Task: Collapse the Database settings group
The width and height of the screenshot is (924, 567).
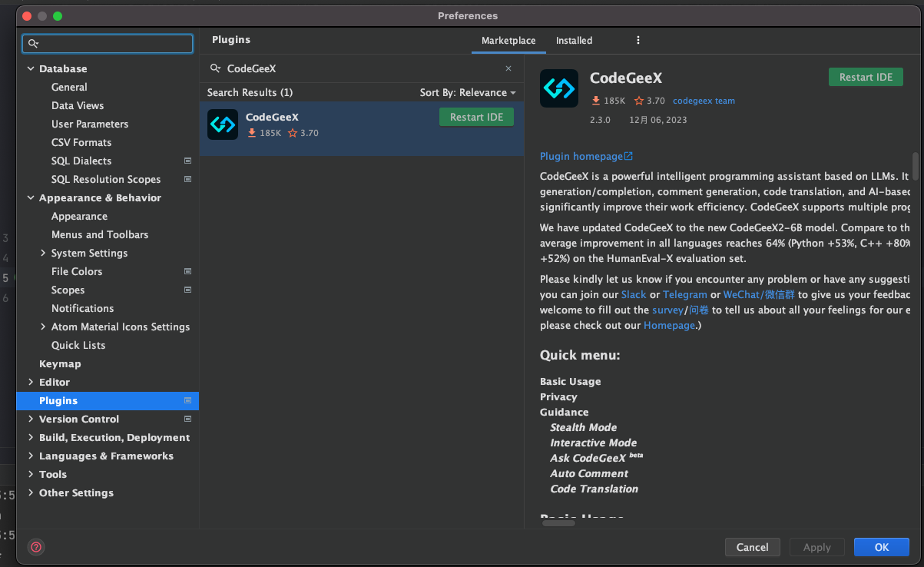Action: click(x=31, y=68)
